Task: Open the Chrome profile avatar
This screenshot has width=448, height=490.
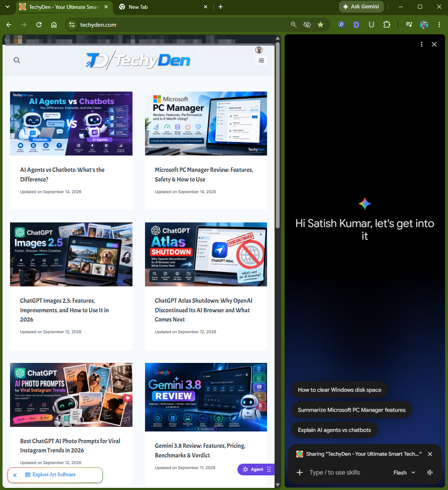Action: tap(424, 25)
